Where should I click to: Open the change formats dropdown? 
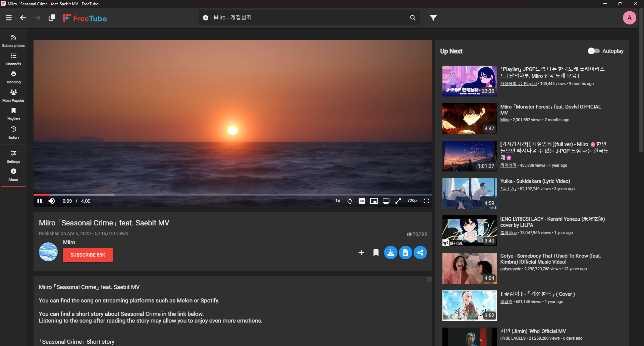[406, 253]
